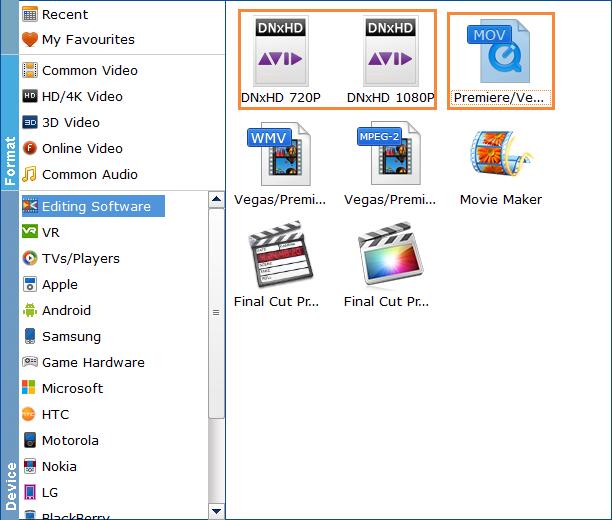
Task: Open the Common Audio category
Action: pos(89,175)
